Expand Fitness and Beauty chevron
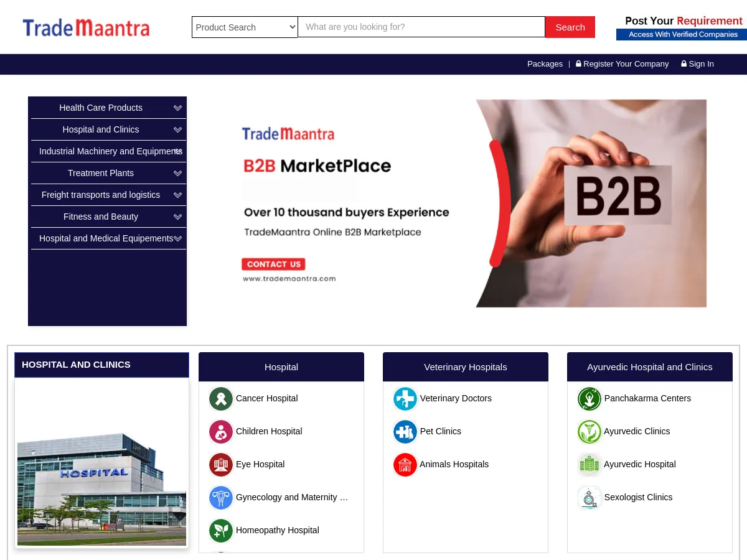This screenshot has width=747, height=560. [x=178, y=217]
